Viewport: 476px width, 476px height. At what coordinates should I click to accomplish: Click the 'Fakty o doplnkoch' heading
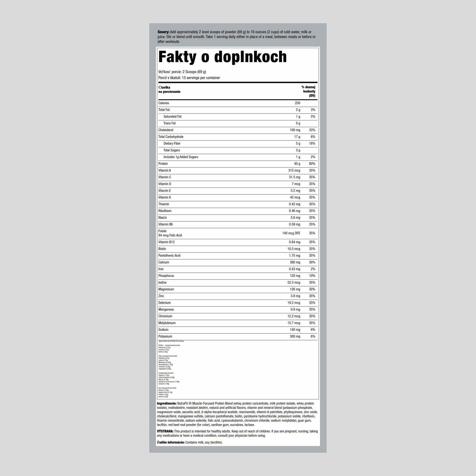click(222, 57)
